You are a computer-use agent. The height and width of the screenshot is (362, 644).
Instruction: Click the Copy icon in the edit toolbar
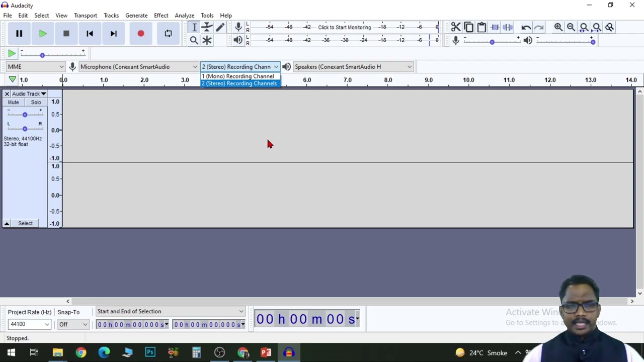point(468,27)
